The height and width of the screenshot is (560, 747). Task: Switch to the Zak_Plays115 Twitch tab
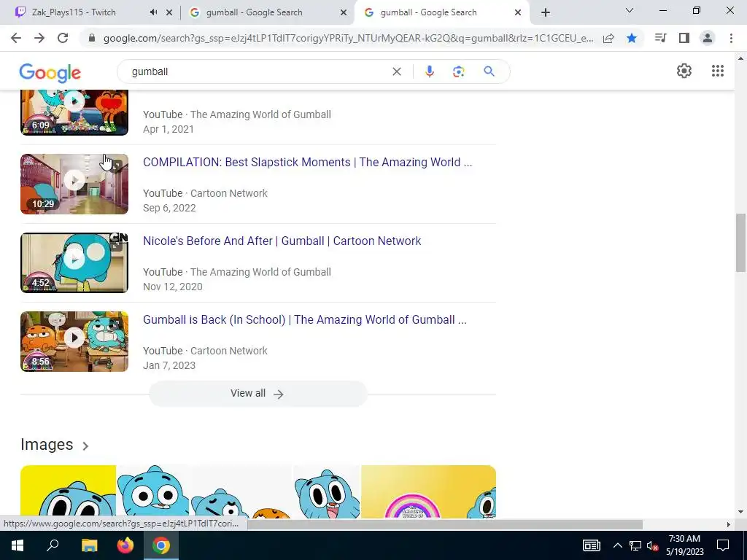[x=74, y=12]
